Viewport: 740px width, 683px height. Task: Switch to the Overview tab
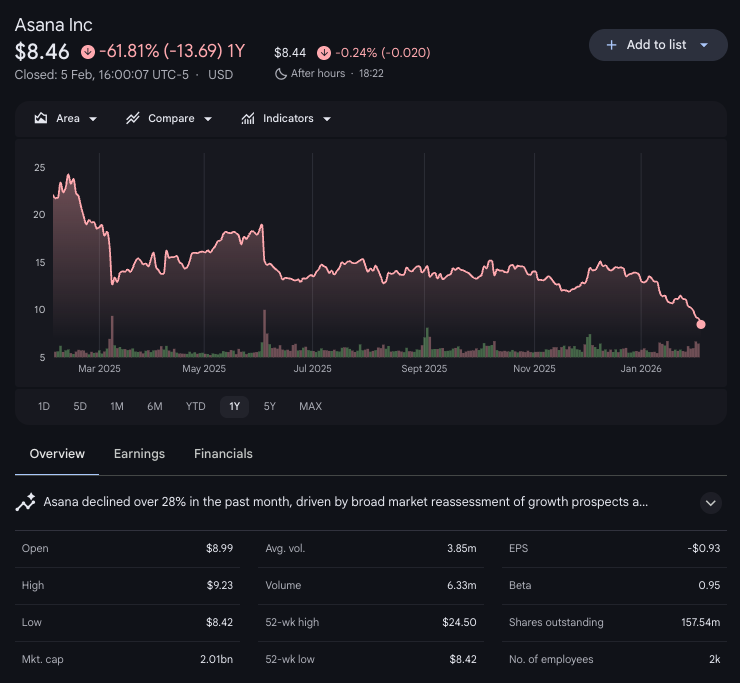pyautogui.click(x=57, y=454)
